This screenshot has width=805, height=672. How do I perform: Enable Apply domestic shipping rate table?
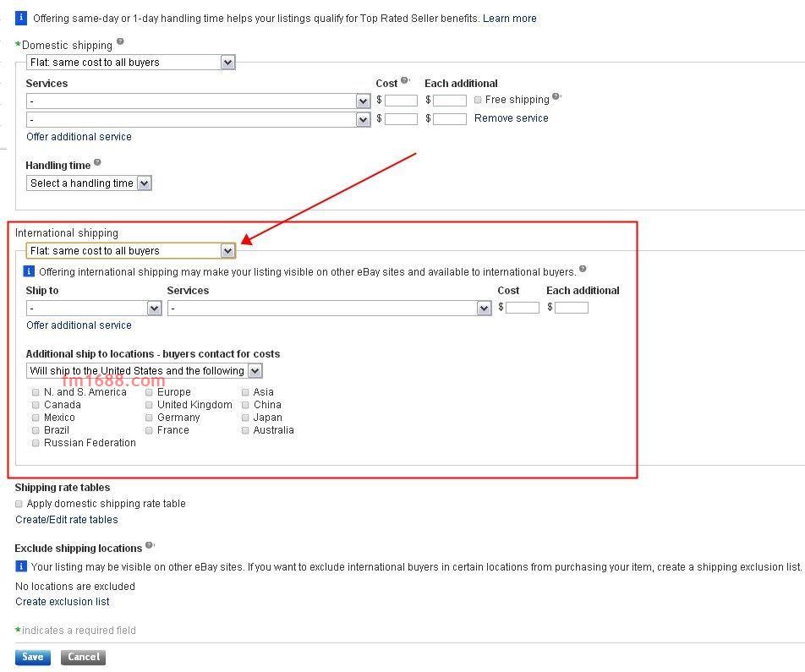(19, 504)
